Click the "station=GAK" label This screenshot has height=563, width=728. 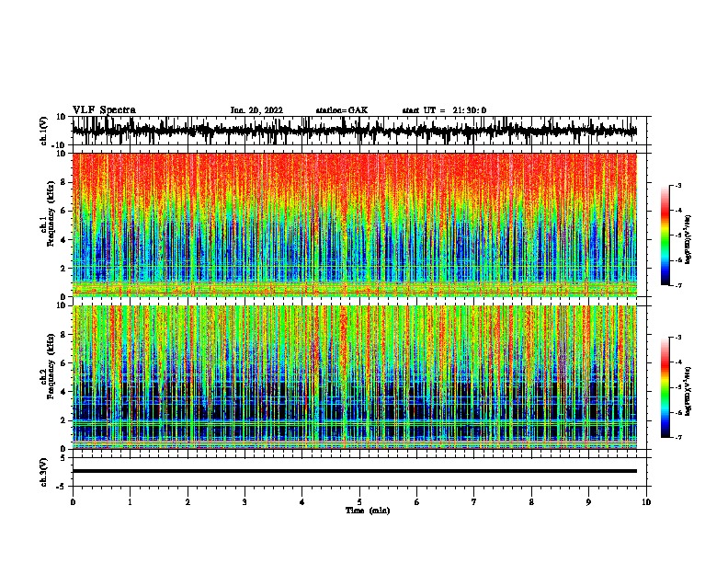click(342, 110)
